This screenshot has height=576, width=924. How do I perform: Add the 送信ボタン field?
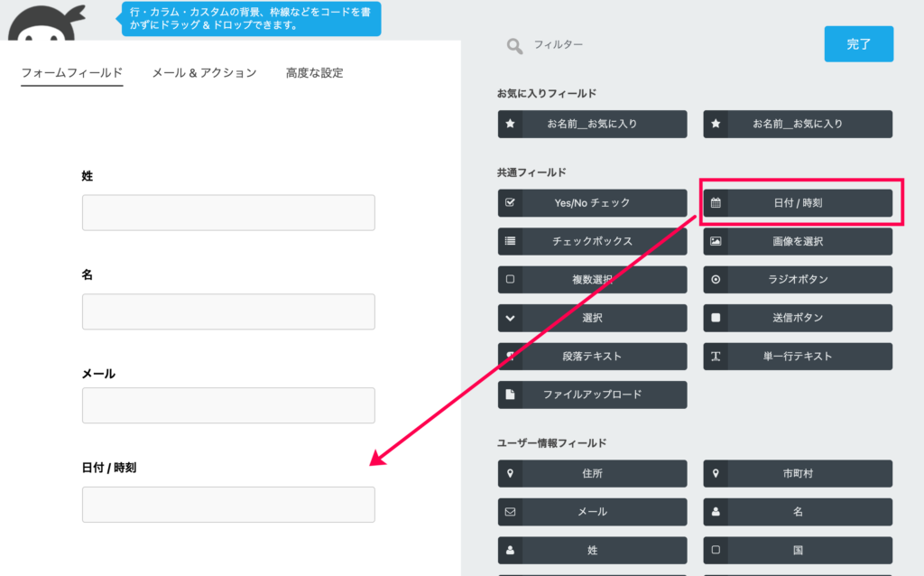[798, 318]
